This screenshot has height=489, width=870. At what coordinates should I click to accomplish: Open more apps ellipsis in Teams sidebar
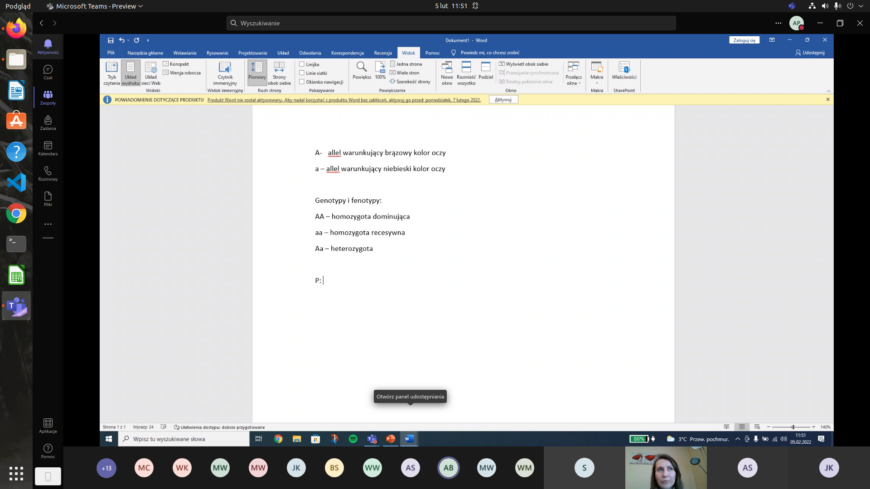point(48,224)
